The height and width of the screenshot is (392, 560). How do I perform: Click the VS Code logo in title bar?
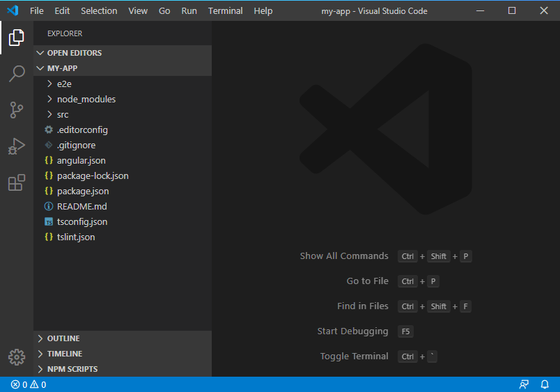13,10
